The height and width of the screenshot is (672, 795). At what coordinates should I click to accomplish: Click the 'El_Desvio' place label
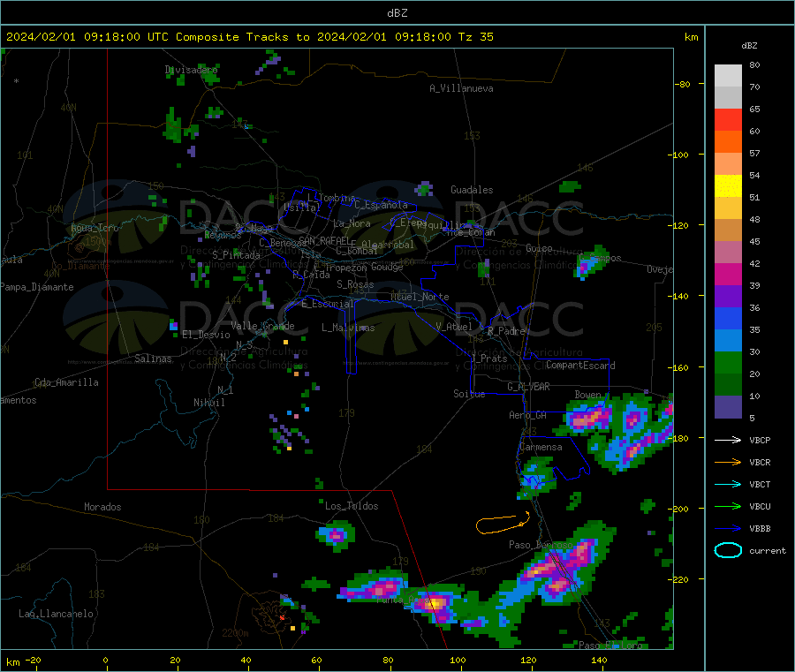[206, 335]
